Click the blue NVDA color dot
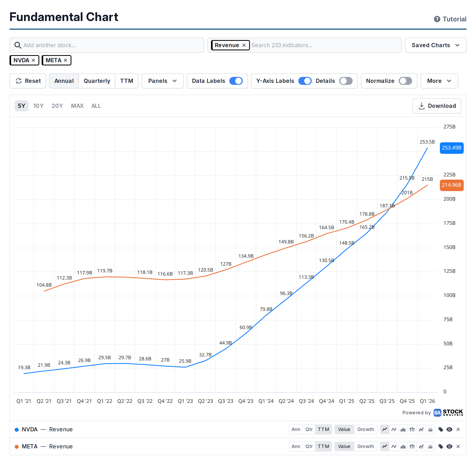 click(x=16, y=430)
